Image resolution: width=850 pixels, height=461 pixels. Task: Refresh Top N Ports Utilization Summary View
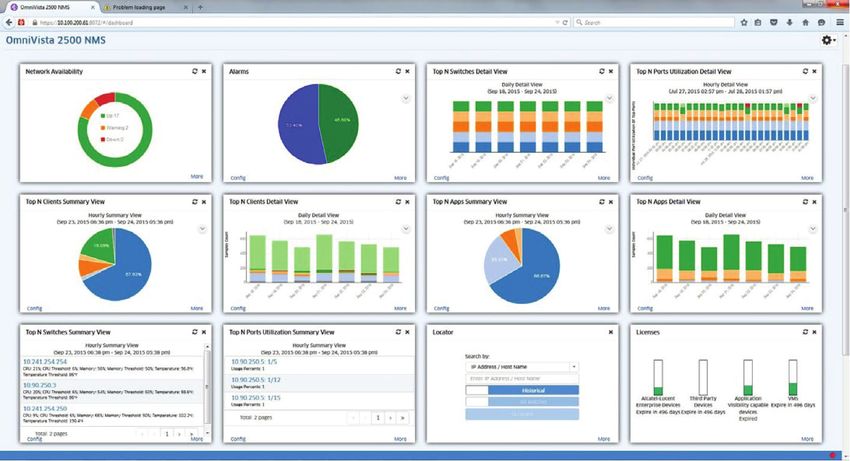398,332
